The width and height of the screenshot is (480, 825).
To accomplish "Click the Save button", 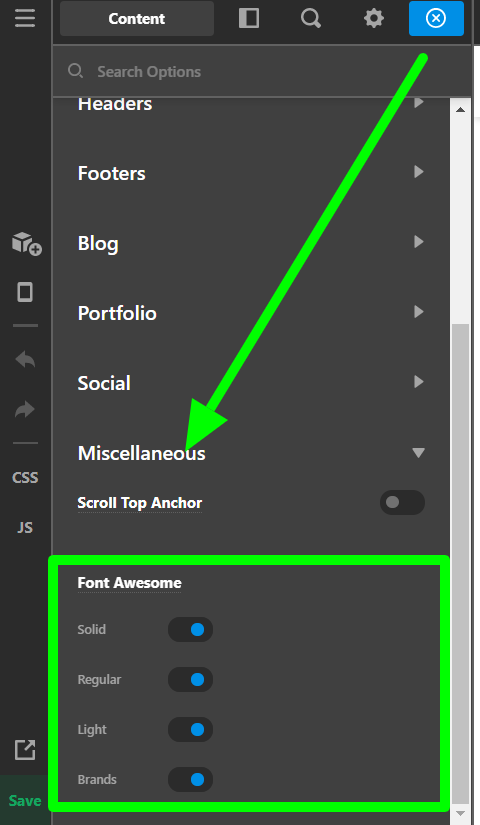I will (x=25, y=800).
